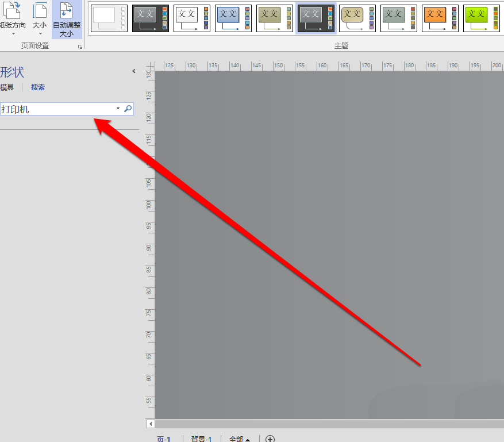Expand the search box history dropdown
The height and width of the screenshot is (442, 504).
tap(117, 108)
